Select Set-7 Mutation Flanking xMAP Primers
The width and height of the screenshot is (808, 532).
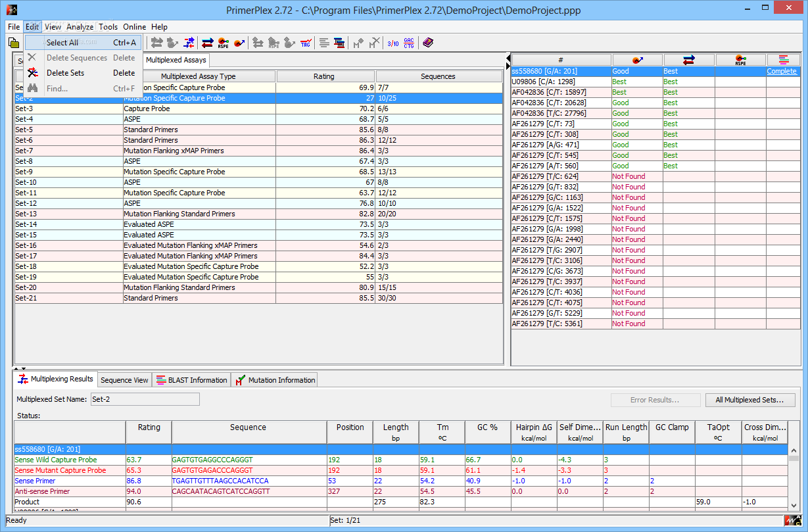258,151
